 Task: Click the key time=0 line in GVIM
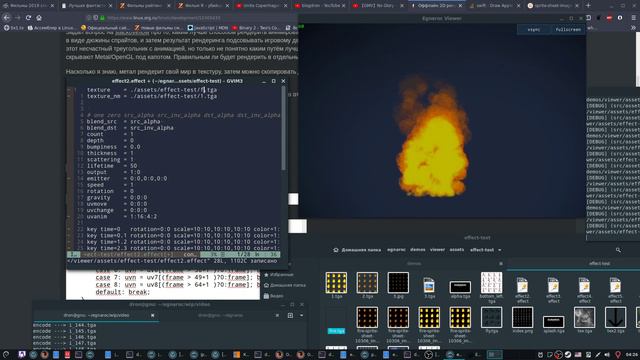pos(183,229)
